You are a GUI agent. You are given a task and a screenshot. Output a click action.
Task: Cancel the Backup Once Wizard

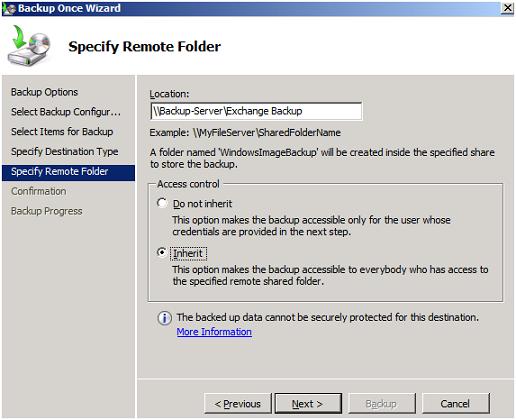pos(455,404)
